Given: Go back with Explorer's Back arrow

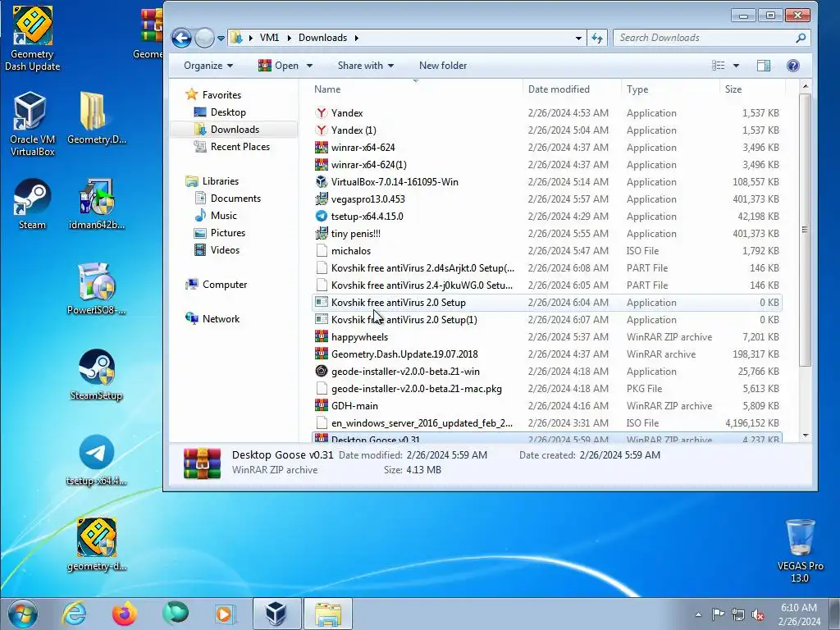Looking at the screenshot, I should (181, 38).
